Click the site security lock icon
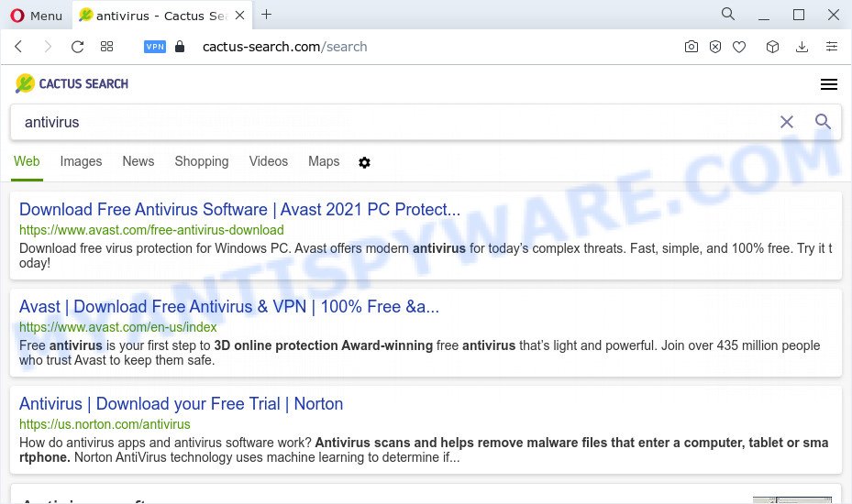852x504 pixels. [180, 47]
